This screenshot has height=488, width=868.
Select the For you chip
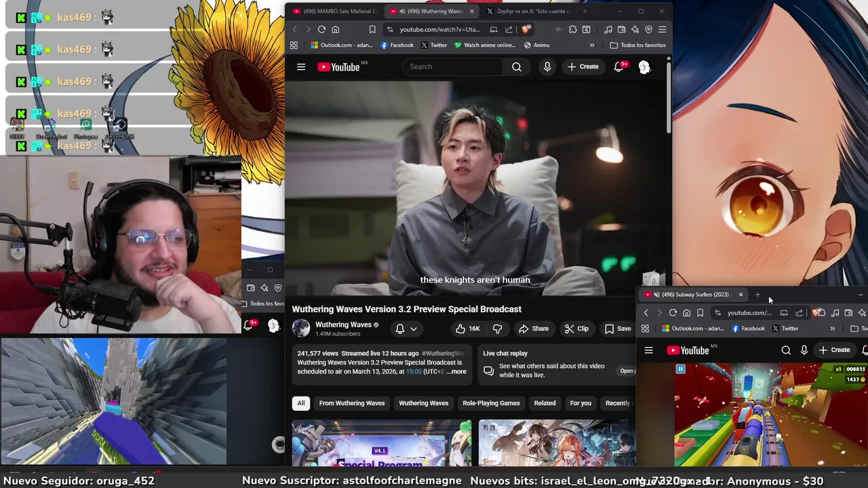[580, 403]
